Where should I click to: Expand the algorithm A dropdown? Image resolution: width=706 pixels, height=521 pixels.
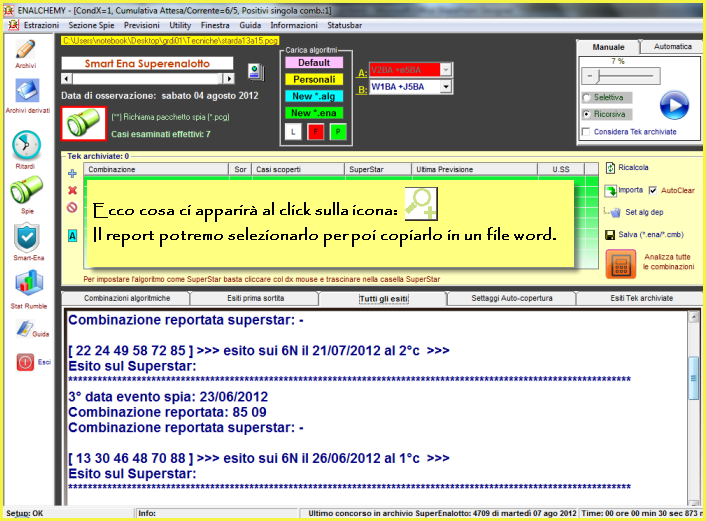tap(445, 70)
